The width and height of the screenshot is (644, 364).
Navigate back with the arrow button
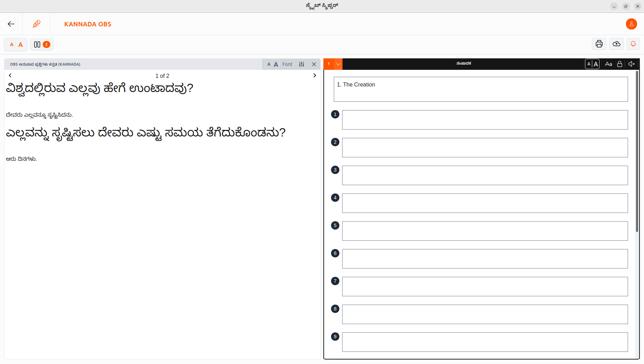(11, 24)
